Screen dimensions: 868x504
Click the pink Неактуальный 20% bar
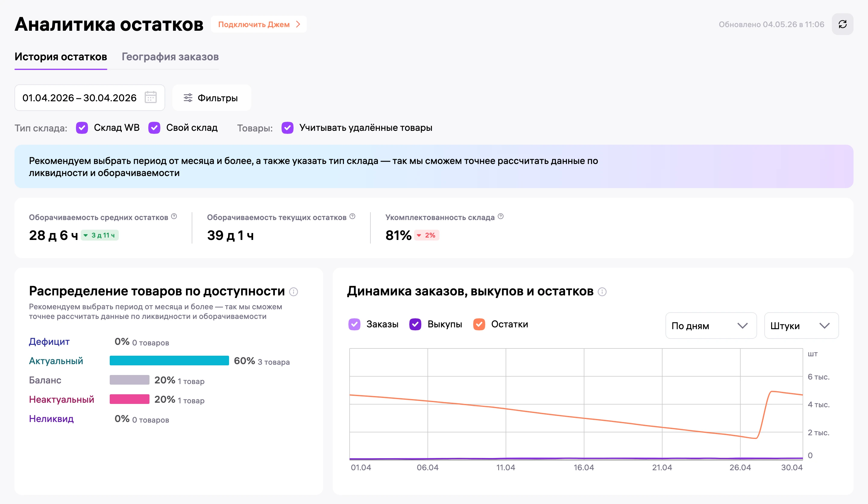tap(130, 399)
